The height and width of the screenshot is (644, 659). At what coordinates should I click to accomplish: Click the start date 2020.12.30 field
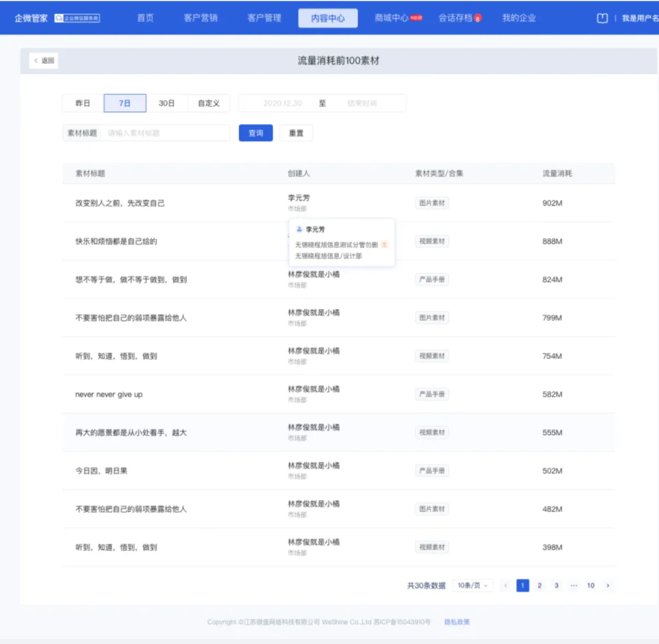pyautogui.click(x=282, y=103)
